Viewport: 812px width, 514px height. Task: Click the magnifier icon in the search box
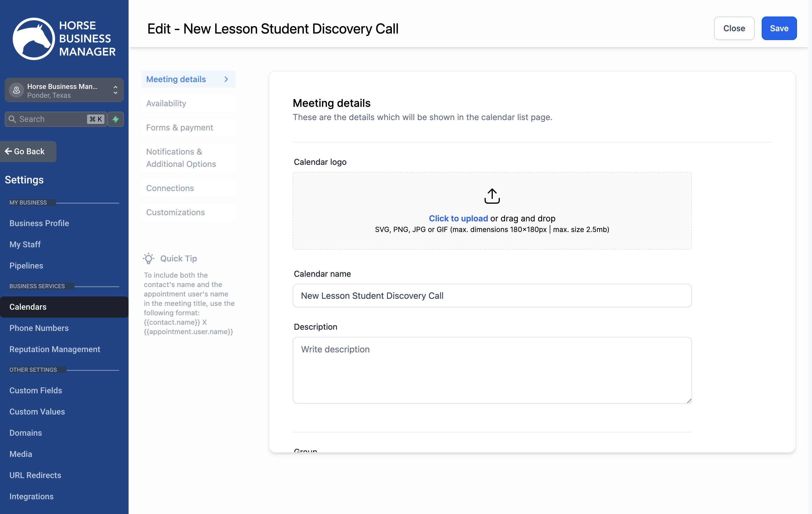12,119
